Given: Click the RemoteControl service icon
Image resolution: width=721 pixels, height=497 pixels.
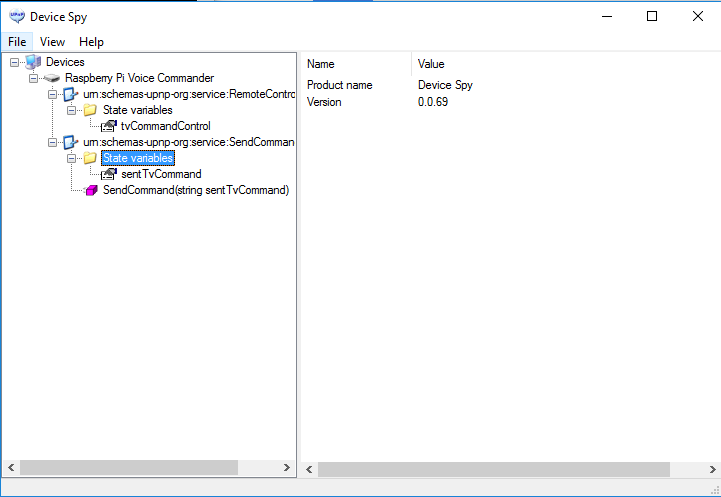Looking at the screenshot, I should click(70, 94).
